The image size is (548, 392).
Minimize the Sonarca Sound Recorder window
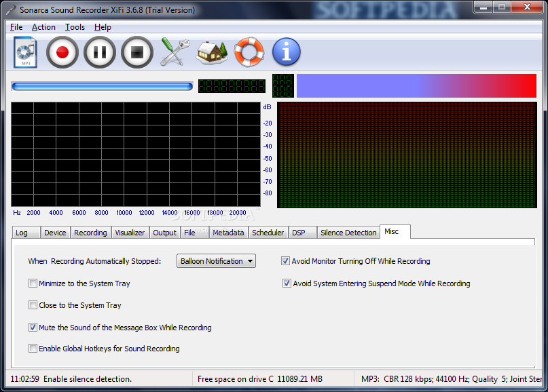pyautogui.click(x=483, y=7)
